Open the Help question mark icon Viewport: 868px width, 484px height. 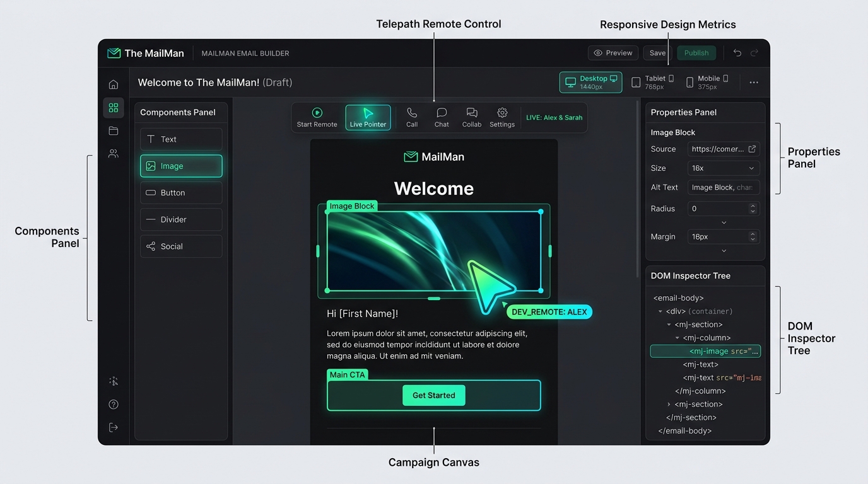(x=114, y=405)
